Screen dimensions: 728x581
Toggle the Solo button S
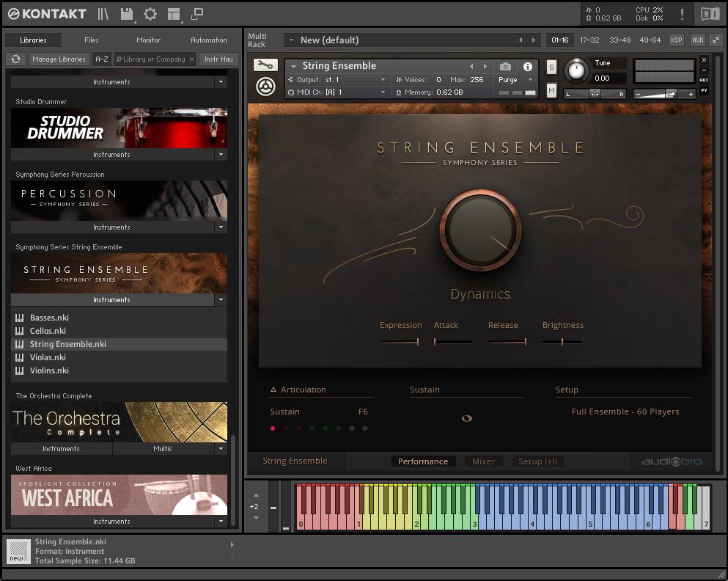coord(551,67)
